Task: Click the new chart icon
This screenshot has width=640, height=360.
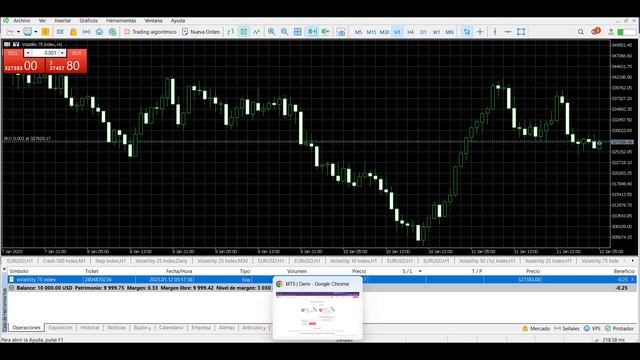Action: click(x=11, y=31)
